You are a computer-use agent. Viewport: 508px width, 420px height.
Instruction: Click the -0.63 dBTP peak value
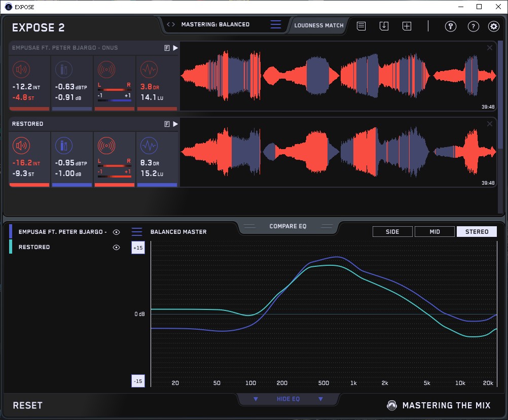click(71, 87)
